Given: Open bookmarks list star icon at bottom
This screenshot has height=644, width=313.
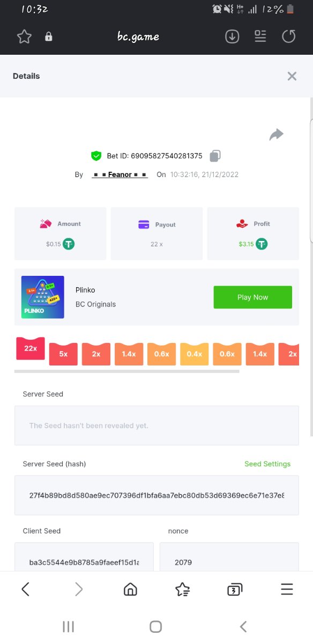Looking at the screenshot, I should click(182, 589).
